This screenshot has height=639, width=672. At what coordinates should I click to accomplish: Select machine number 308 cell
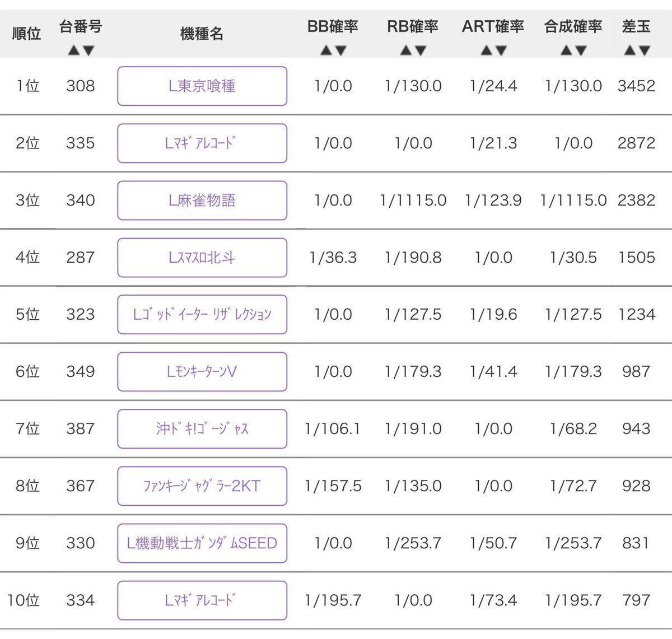[81, 86]
